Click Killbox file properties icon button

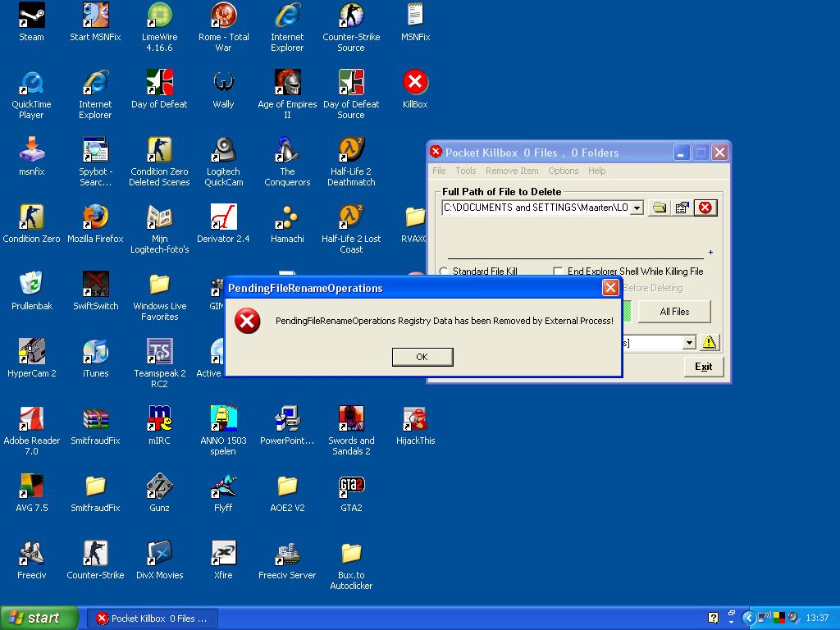tap(682, 208)
